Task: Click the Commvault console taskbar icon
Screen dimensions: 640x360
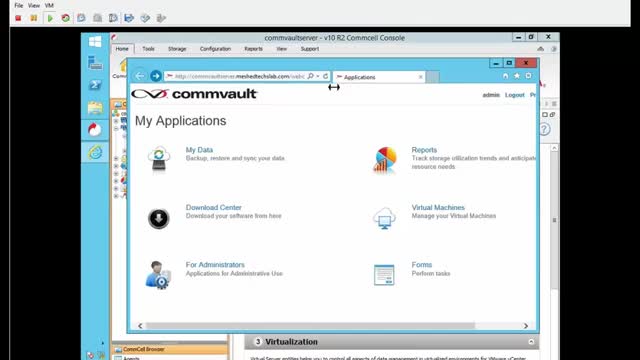Action: tap(95, 130)
